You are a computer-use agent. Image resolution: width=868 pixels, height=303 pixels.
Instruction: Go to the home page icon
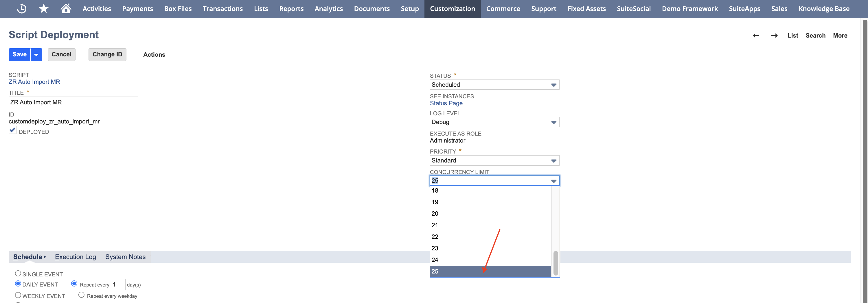pyautogui.click(x=66, y=8)
